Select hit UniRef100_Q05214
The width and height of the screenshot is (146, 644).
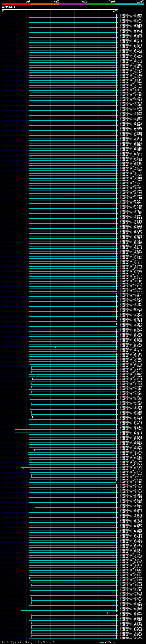(131, 226)
